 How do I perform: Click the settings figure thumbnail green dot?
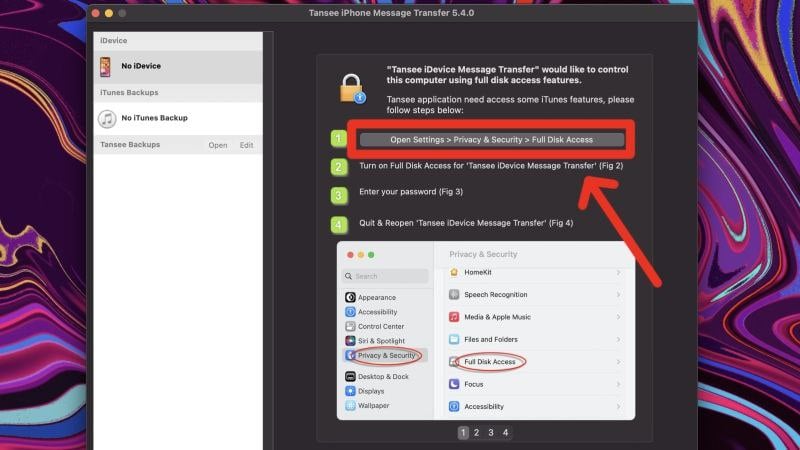tap(371, 255)
